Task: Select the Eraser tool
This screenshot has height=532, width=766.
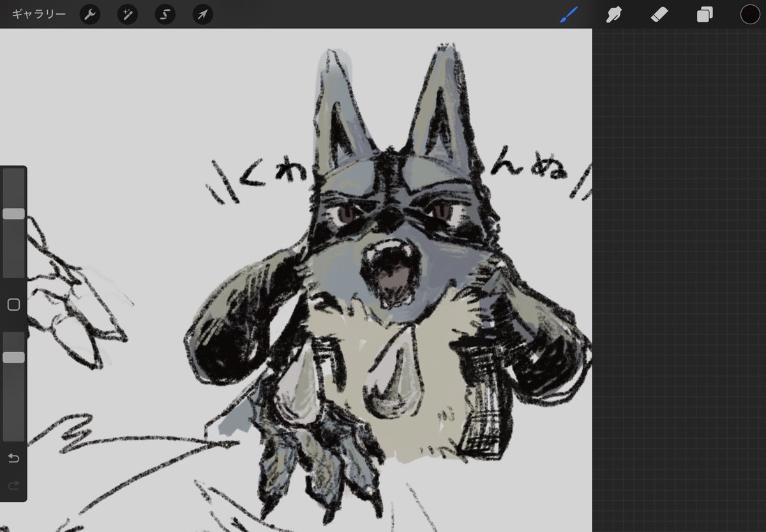Action: (x=659, y=14)
